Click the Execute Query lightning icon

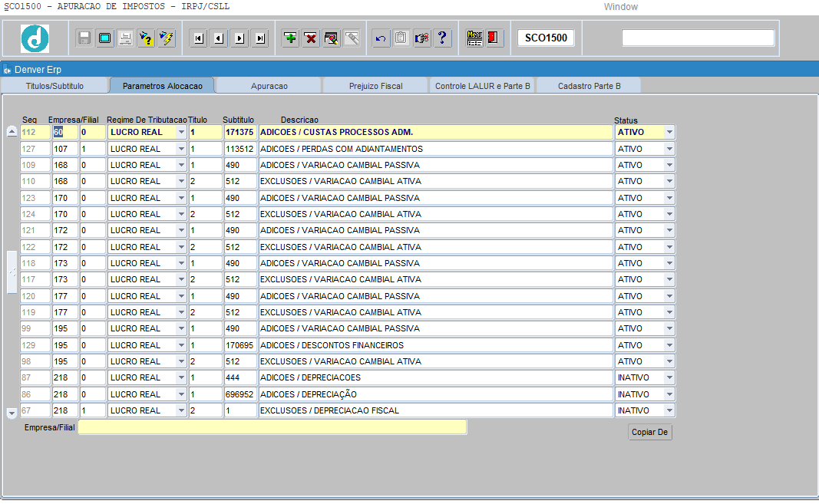coord(167,38)
